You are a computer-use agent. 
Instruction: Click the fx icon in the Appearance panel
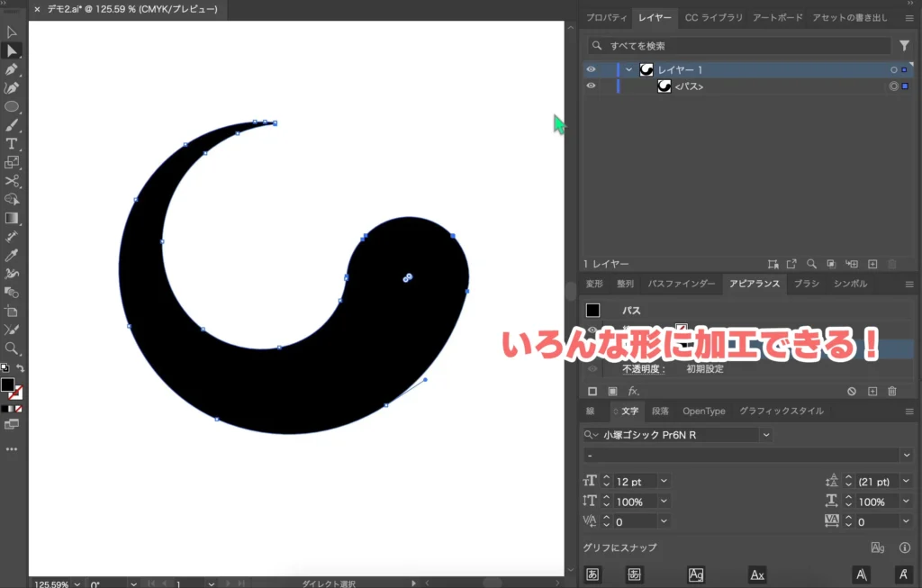point(632,390)
